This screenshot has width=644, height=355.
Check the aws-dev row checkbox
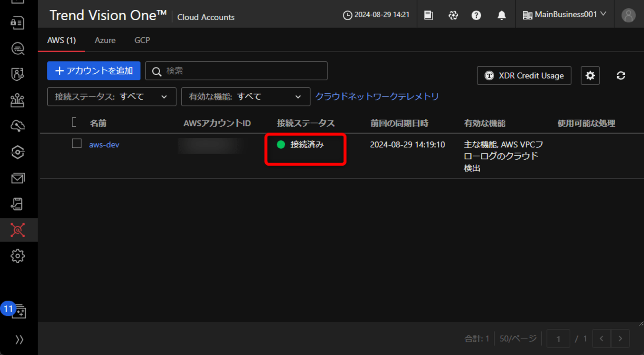(x=77, y=143)
